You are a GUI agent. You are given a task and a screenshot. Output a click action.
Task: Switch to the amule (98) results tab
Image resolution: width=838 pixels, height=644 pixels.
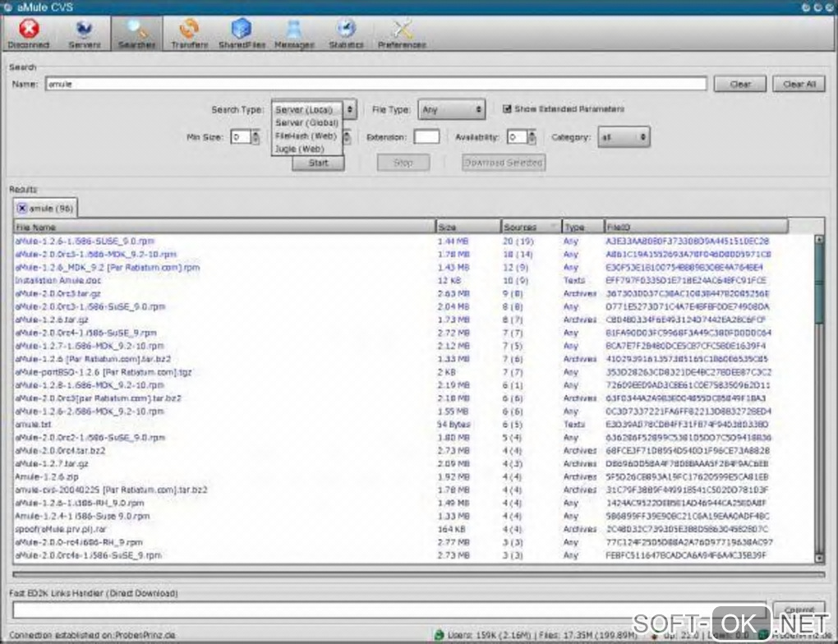pyautogui.click(x=45, y=208)
